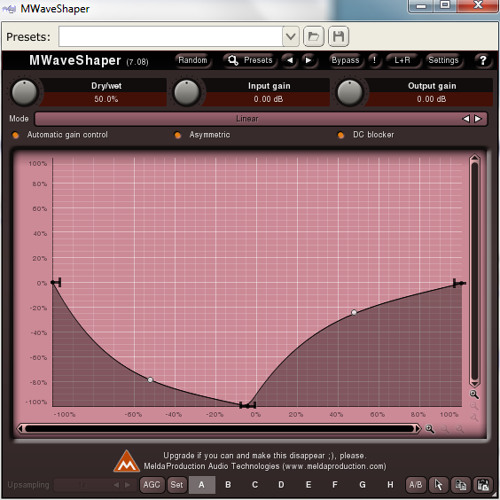Viewport: 500px width, 500px height.
Task: Click the cursor arrow icon button
Action: coord(438,485)
